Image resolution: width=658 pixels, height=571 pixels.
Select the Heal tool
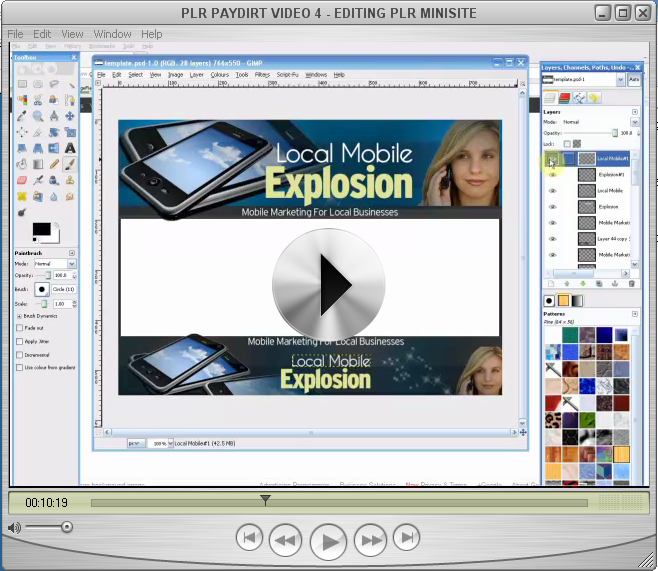22,196
